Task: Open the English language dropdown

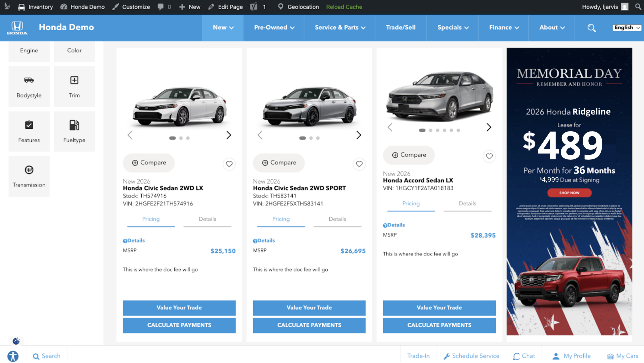Action: click(627, 27)
